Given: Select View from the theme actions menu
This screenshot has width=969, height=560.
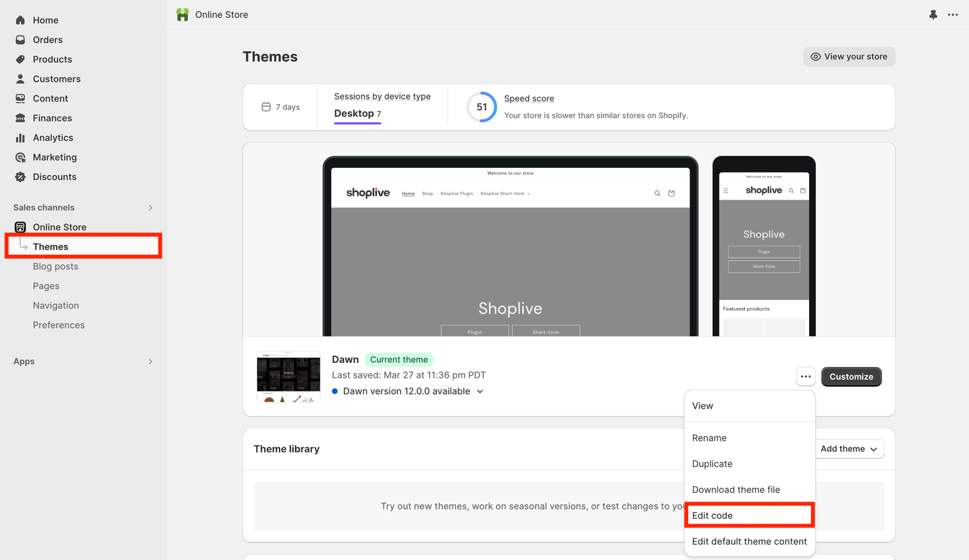Looking at the screenshot, I should [x=750, y=406].
